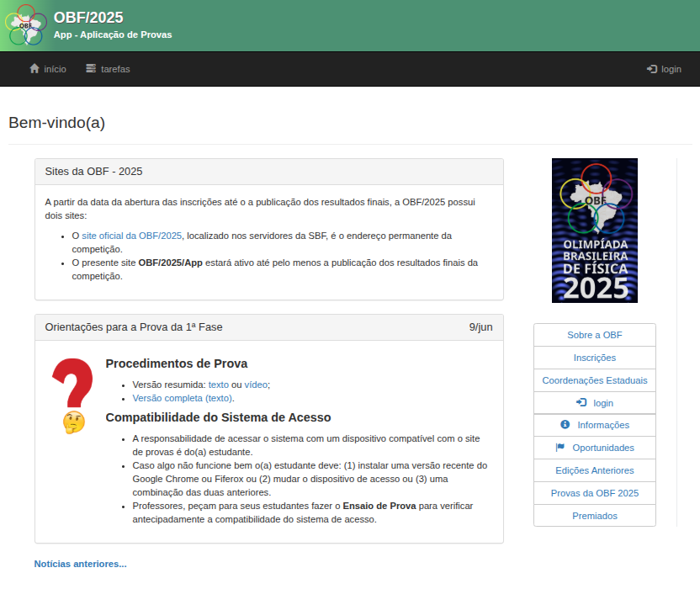The height and width of the screenshot is (589, 700).
Task: Go to Inscrições in the sidebar
Action: [595, 358]
